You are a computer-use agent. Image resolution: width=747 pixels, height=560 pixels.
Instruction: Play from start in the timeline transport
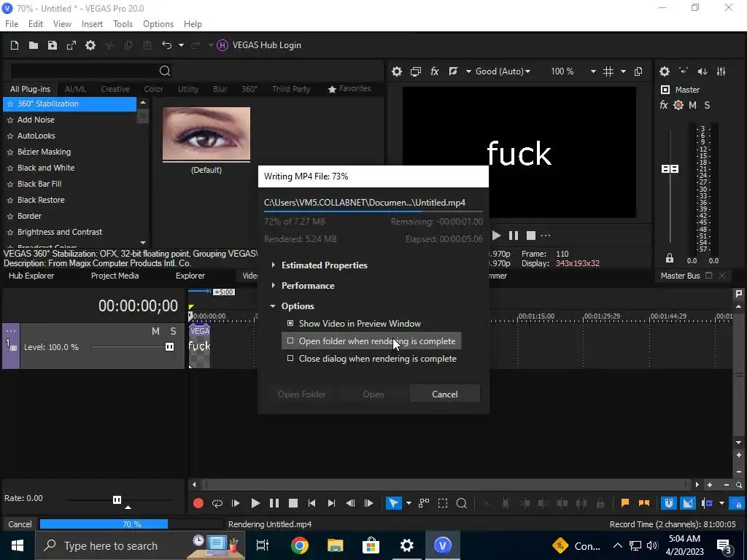pyautogui.click(x=236, y=503)
